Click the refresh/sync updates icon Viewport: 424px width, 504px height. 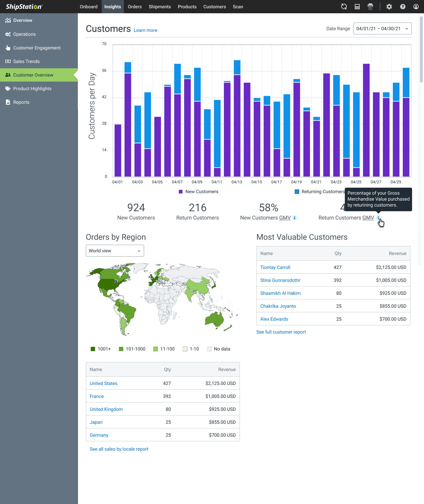pyautogui.click(x=344, y=7)
